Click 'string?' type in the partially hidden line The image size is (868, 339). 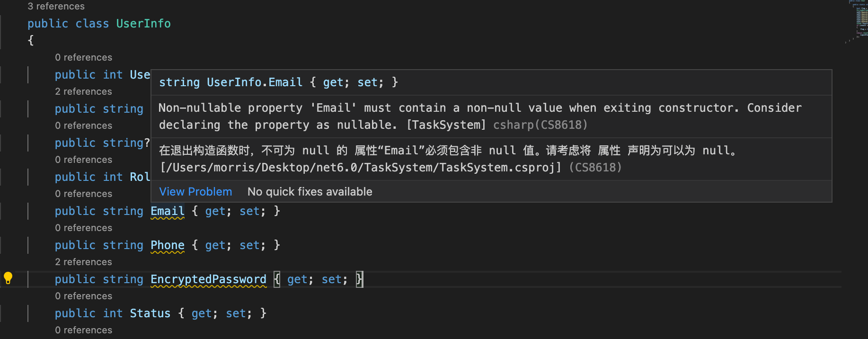click(126, 143)
